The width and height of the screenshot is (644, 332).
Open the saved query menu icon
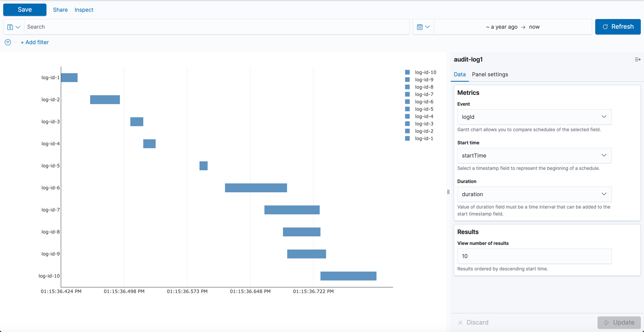[14, 27]
